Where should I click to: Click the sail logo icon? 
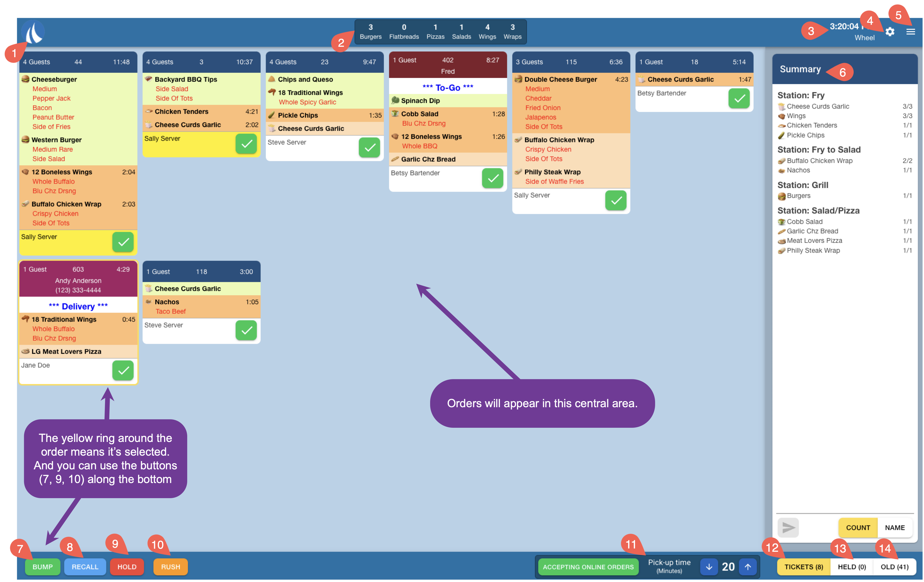click(33, 32)
